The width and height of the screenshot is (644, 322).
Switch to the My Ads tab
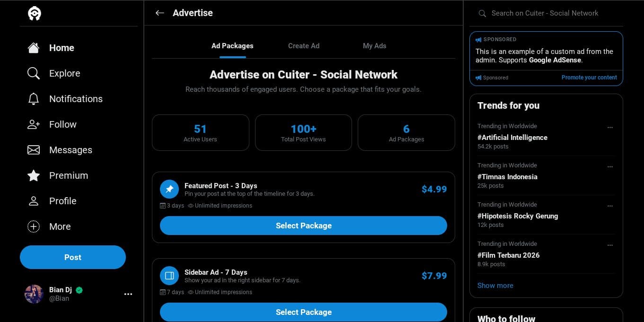(x=374, y=46)
